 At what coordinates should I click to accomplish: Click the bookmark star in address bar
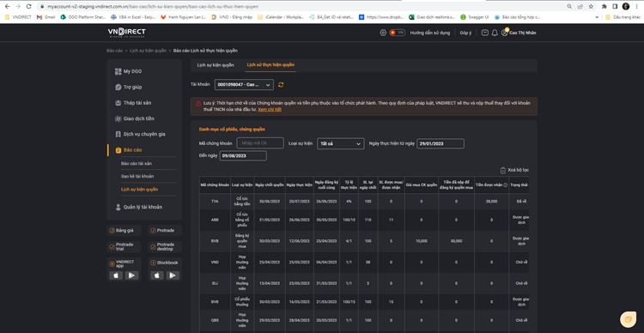click(x=591, y=7)
